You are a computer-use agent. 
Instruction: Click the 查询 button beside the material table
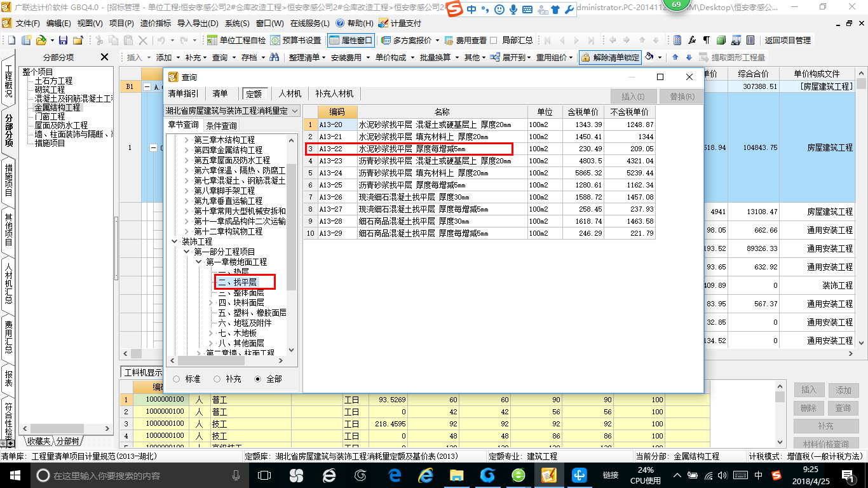pyautogui.click(x=843, y=408)
